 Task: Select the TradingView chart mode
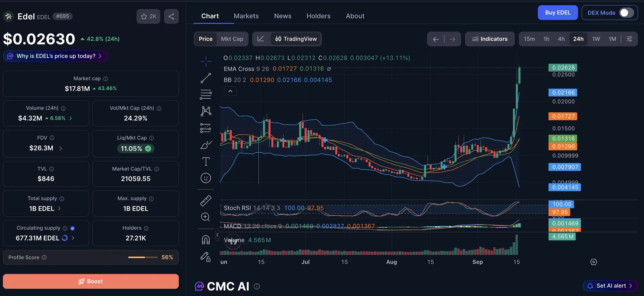(296, 39)
